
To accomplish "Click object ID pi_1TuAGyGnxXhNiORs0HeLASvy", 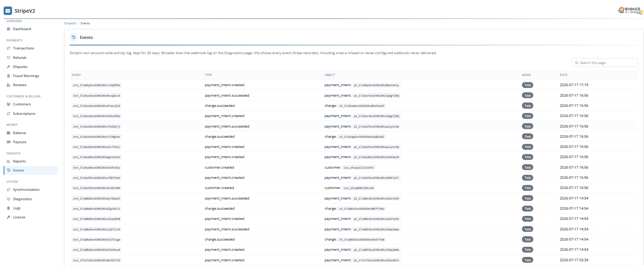I will [x=376, y=85].
